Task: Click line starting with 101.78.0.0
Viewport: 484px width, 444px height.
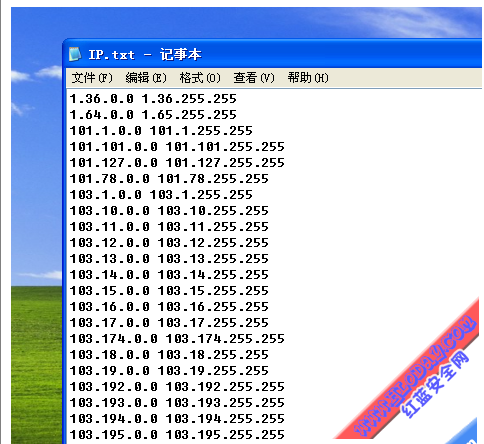Action: click(x=169, y=179)
